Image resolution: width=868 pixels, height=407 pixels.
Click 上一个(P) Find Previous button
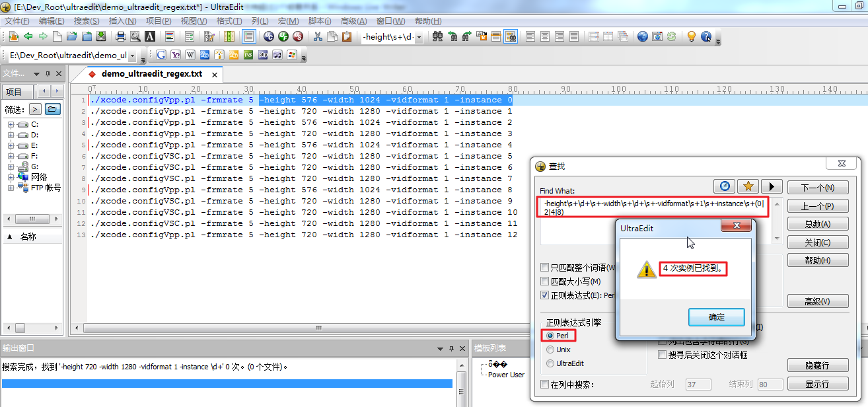coord(818,206)
